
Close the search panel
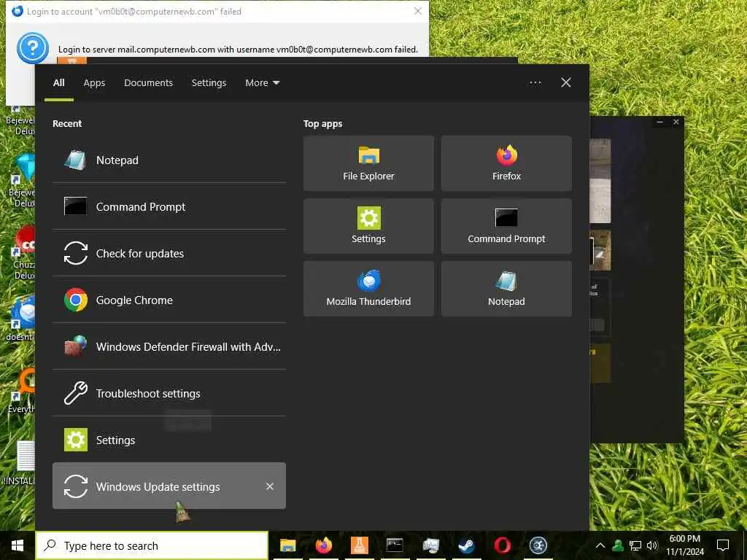coord(566,83)
